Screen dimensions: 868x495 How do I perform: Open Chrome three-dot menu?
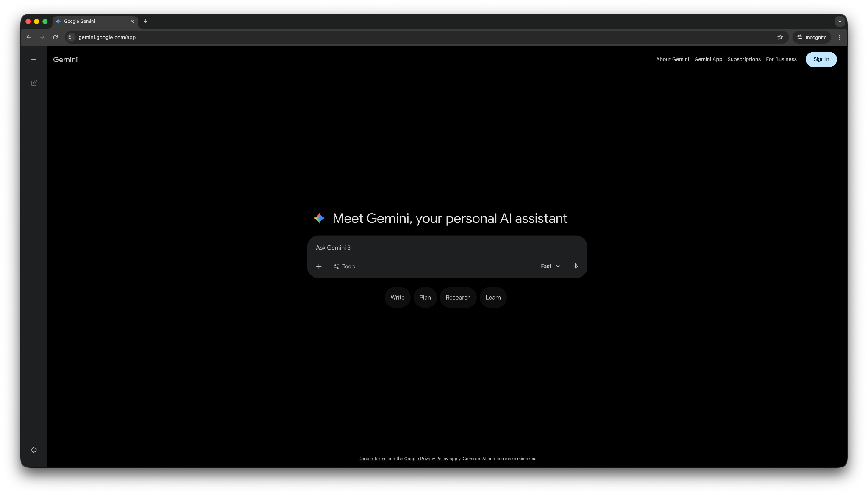(x=839, y=37)
